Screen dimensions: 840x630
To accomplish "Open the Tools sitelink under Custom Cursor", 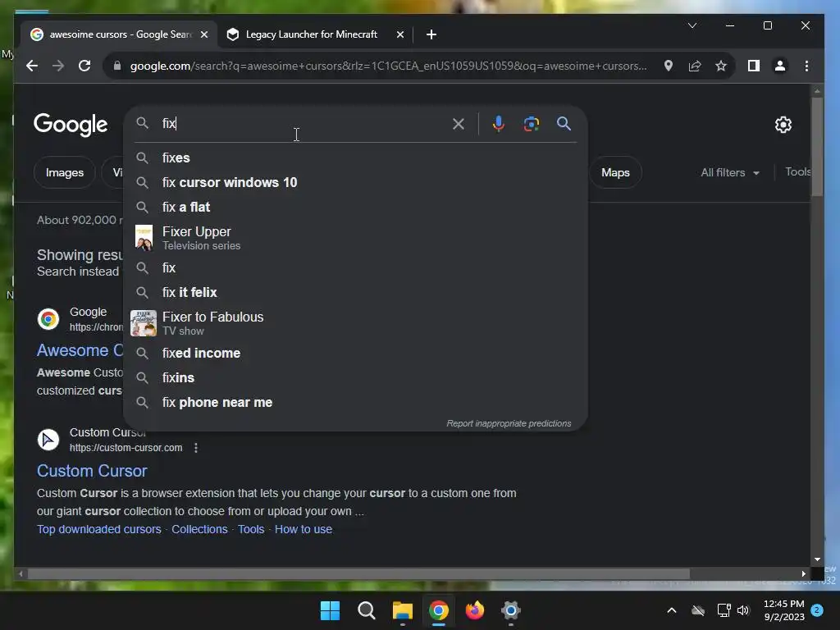I will pyautogui.click(x=251, y=529).
